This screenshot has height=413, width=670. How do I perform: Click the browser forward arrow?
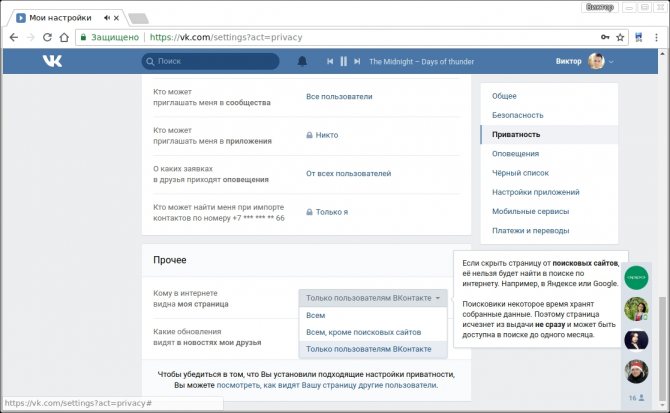pos(30,38)
